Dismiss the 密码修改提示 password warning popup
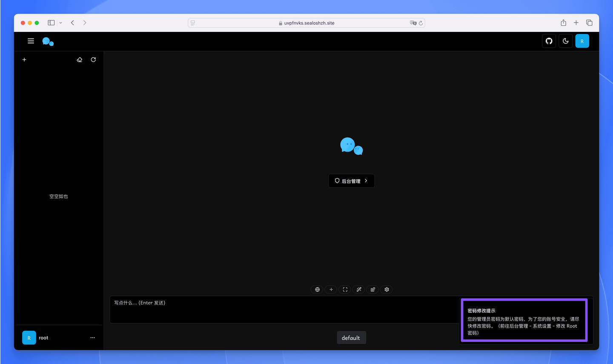 (x=524, y=320)
